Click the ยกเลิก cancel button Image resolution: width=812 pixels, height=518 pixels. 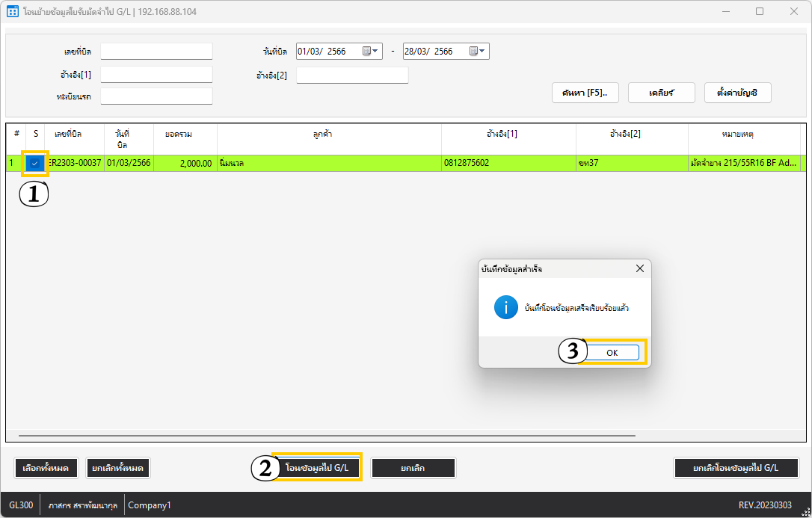(413, 468)
